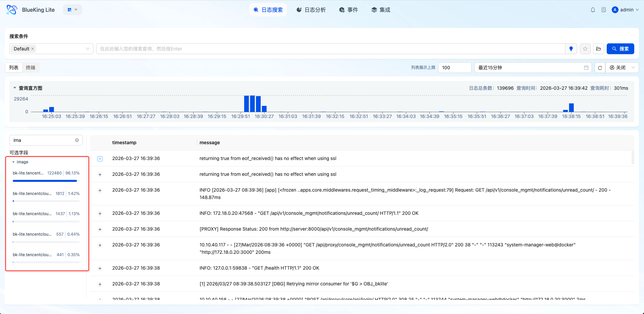Click the message "INFO: 127.0.0.1:59838 - GET /health"
644x314 pixels.
click(259, 268)
